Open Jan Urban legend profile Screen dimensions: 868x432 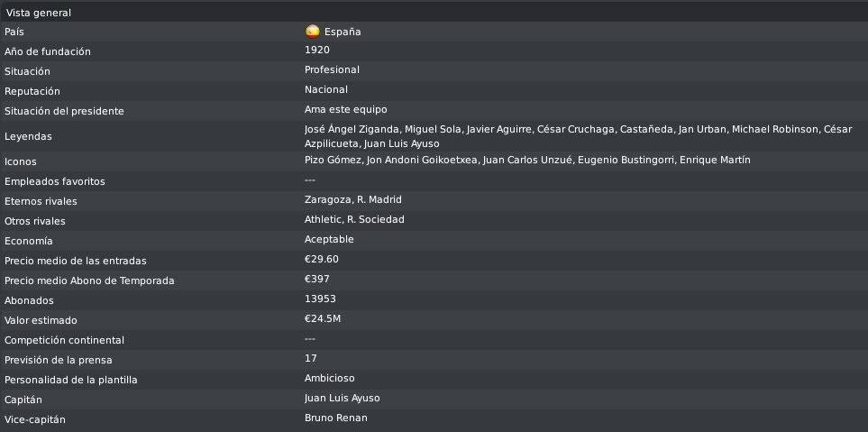(700, 130)
